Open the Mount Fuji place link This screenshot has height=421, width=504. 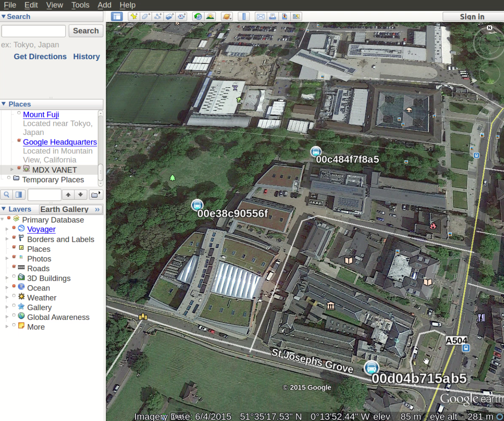(41, 114)
